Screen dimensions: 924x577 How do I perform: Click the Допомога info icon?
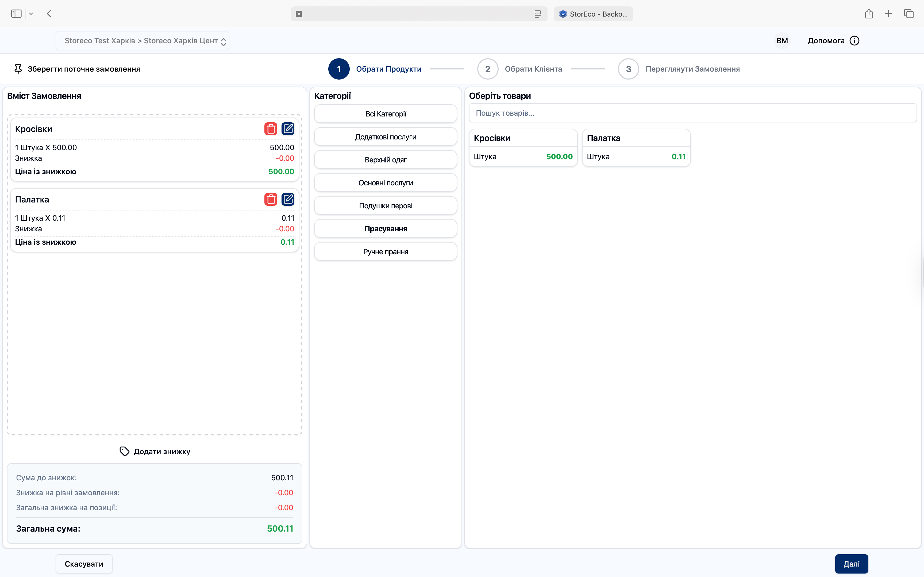tap(854, 41)
